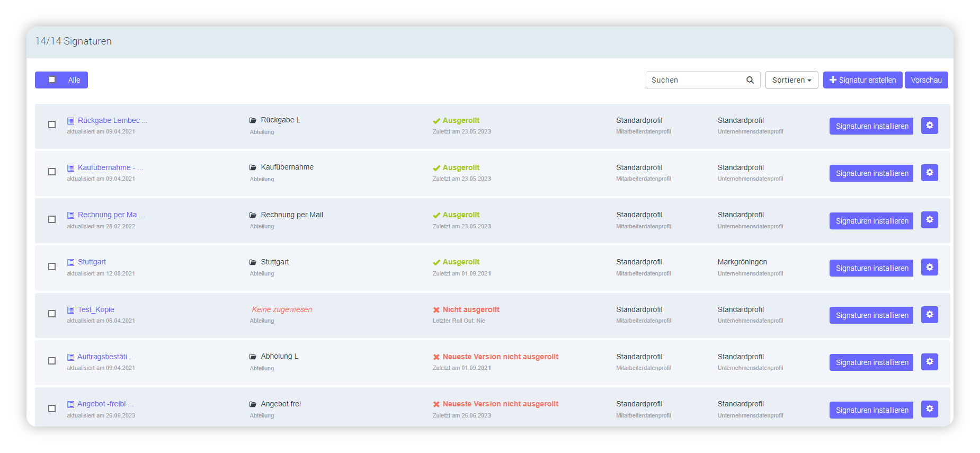
Task: Click the gear icon in Stuttgart row
Action: pos(929,268)
